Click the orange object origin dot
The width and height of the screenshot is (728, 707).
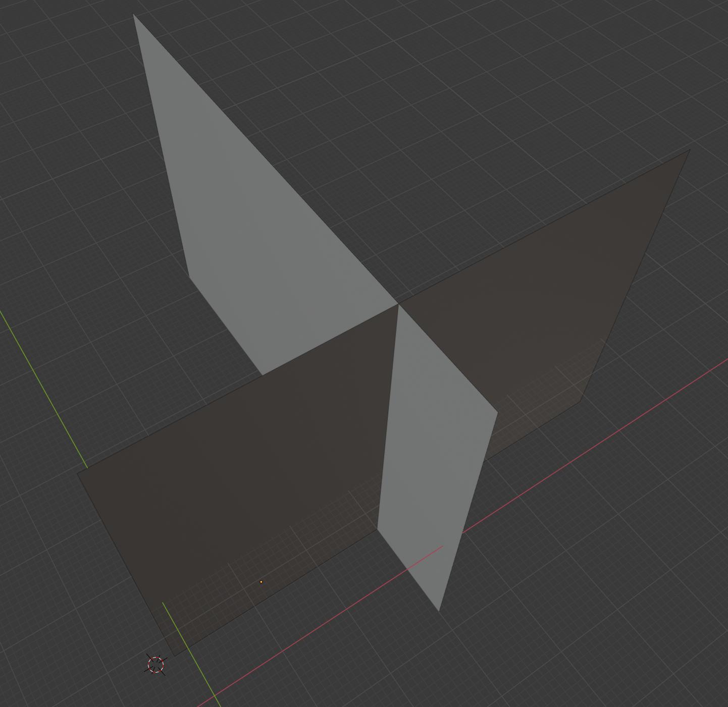[261, 582]
